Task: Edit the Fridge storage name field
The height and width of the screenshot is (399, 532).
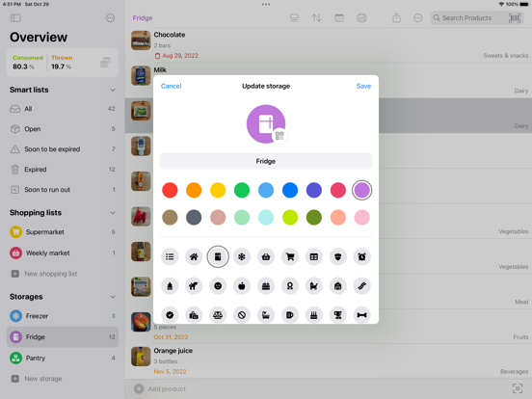Action: click(266, 161)
